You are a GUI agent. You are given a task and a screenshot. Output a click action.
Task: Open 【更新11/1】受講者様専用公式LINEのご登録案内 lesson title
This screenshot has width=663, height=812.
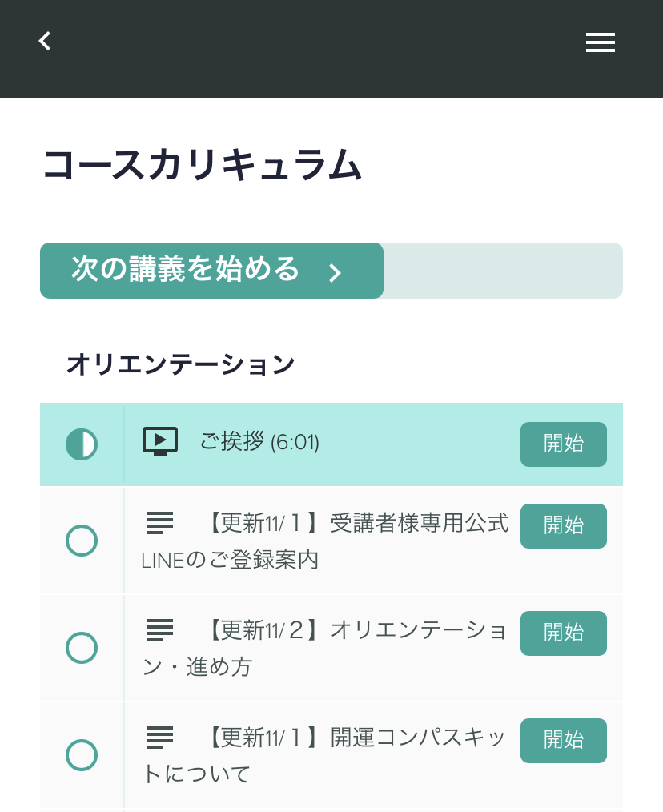tap(325, 541)
